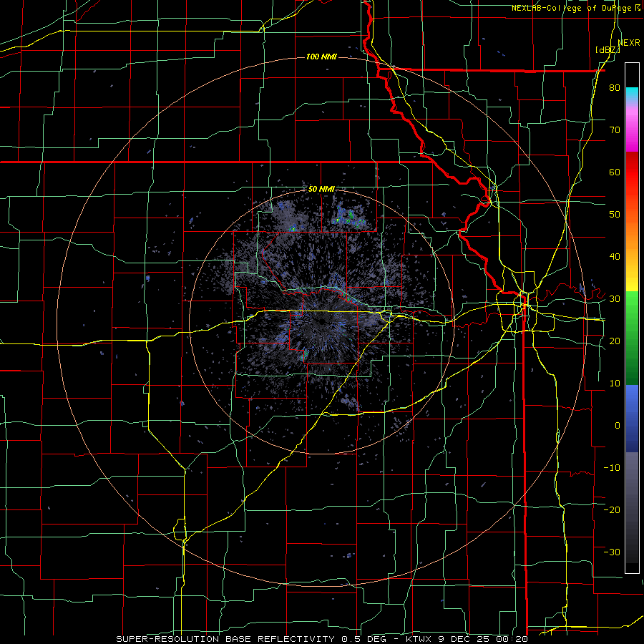The width and height of the screenshot is (644, 644).
Task: Click the Super-Resolution Base Reflectivity caption
Action: (x=321, y=639)
